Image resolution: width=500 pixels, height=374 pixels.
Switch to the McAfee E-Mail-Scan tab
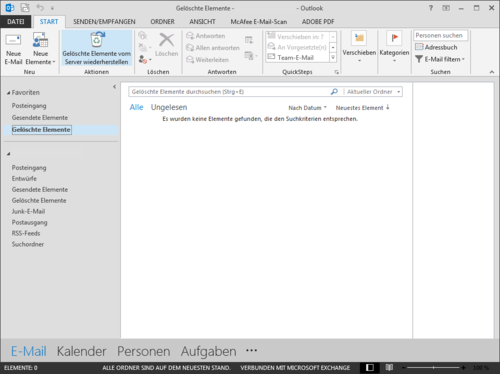click(259, 22)
